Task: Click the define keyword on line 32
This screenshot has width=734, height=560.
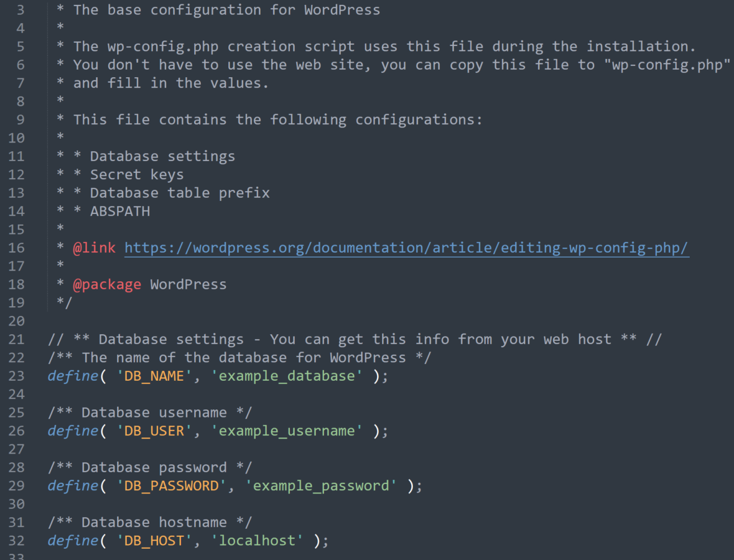Action: pos(73,540)
